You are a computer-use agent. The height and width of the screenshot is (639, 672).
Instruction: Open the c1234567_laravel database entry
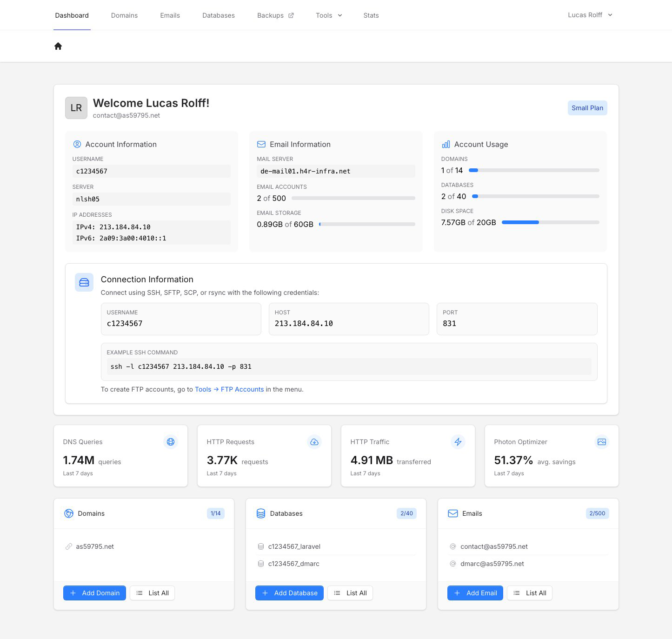tap(294, 546)
